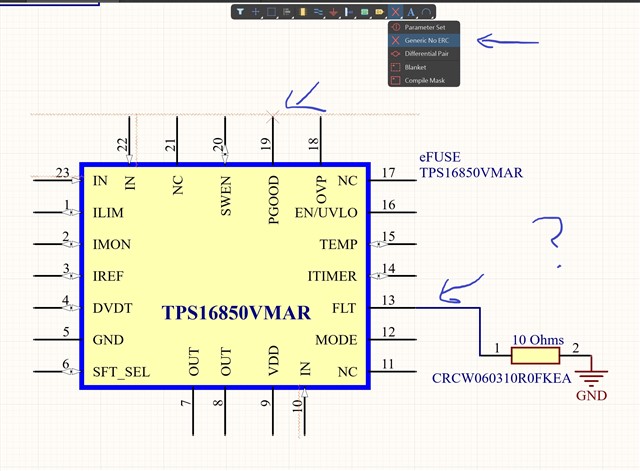640x471 pixels.
Task: Click the FLT pin label
Action: click(344, 308)
